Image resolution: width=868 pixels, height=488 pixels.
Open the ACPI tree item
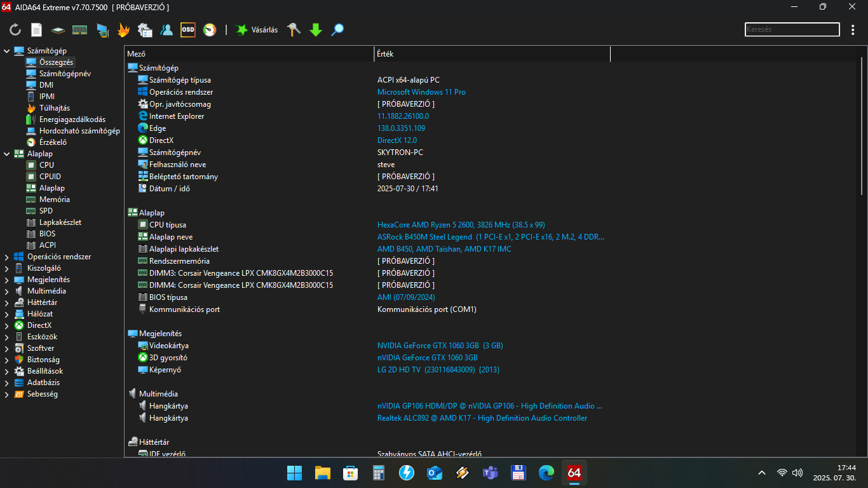[x=48, y=245]
